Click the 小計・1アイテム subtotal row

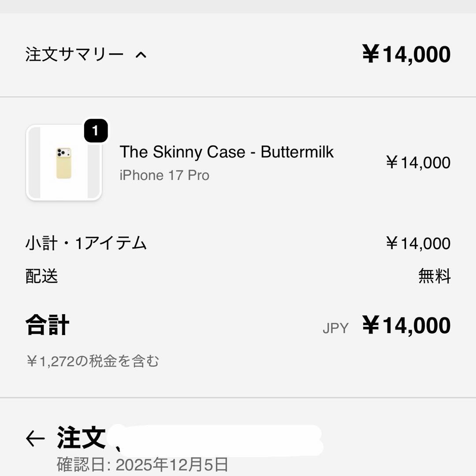[x=86, y=243]
